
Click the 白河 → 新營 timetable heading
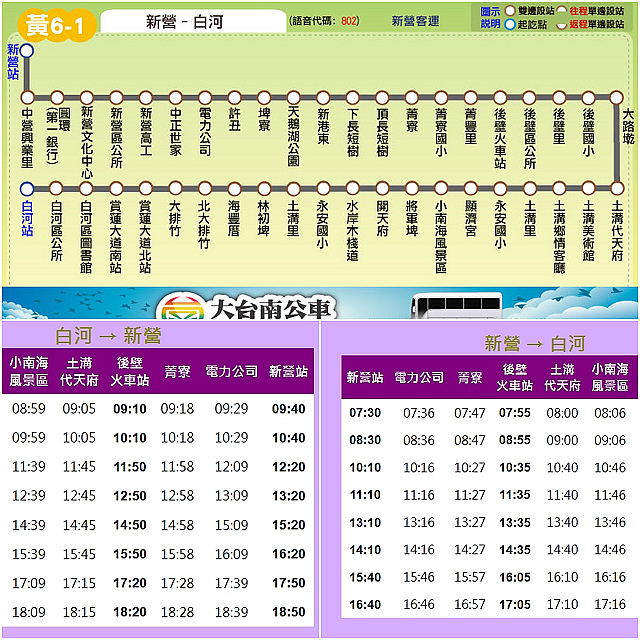109,336
